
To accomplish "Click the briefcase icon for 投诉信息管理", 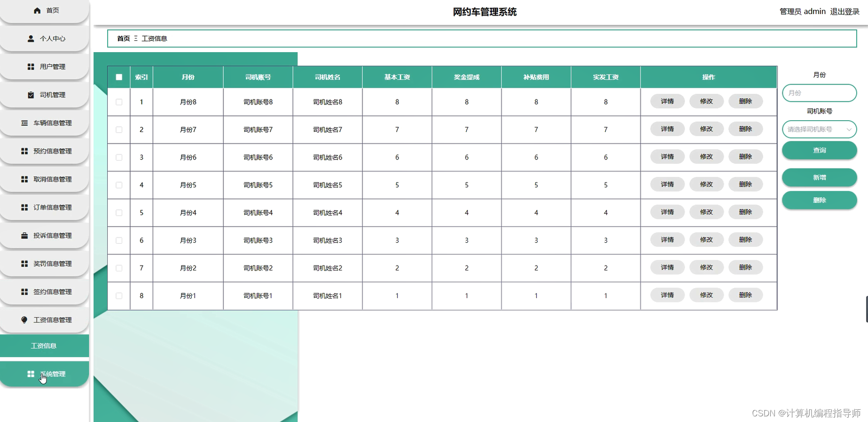I will 24,236.
